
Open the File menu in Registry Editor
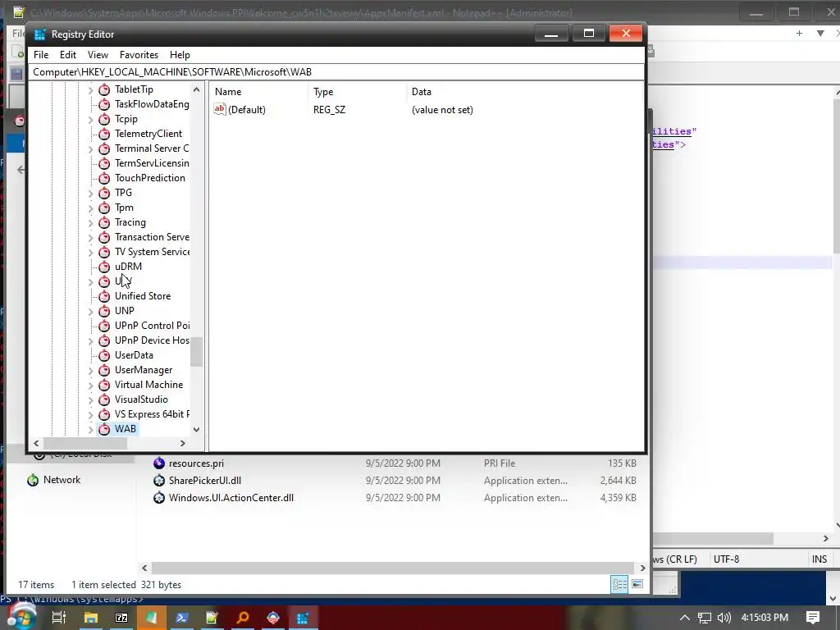[41, 55]
